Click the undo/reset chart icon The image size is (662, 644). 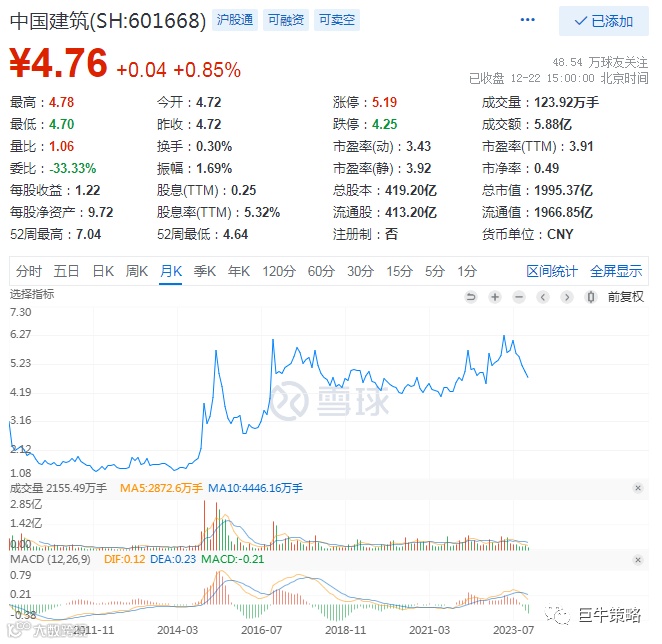click(x=471, y=297)
